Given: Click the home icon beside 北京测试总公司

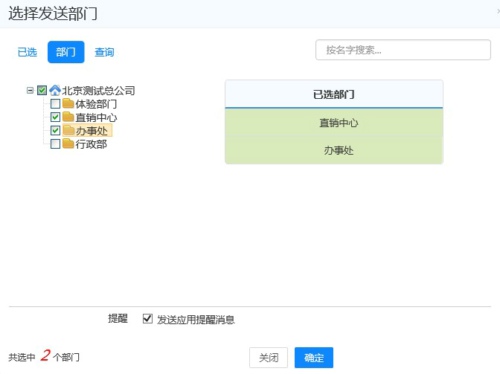Looking at the screenshot, I should click(55, 90).
